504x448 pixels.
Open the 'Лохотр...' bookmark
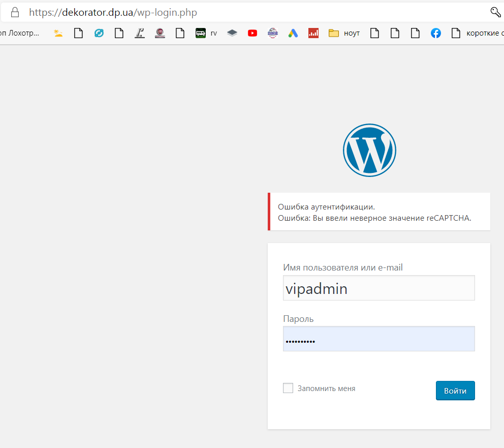pos(19,33)
